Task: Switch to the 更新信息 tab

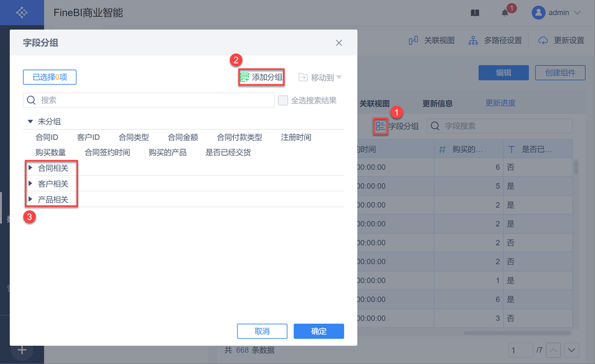Action: pos(437,104)
